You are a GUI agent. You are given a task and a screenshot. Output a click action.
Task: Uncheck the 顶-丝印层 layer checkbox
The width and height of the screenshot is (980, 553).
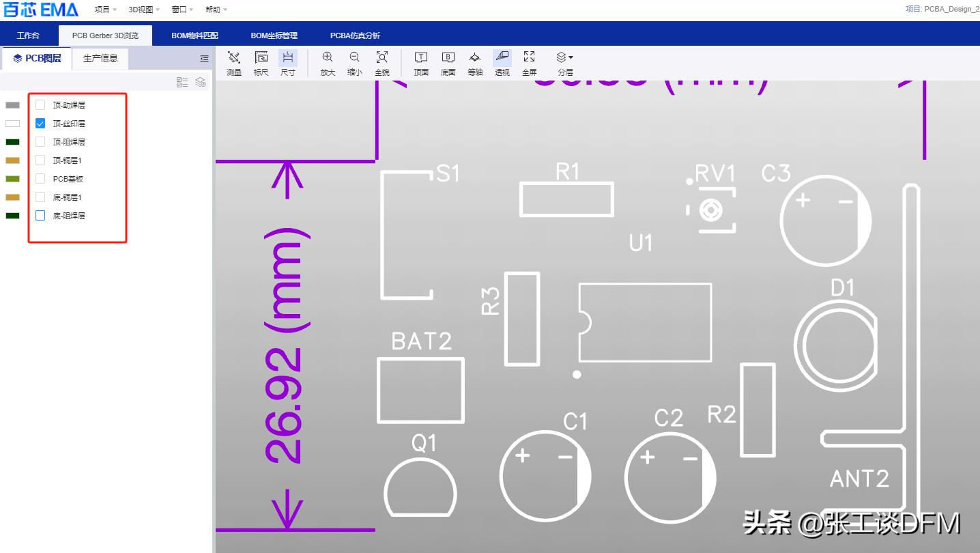point(40,124)
